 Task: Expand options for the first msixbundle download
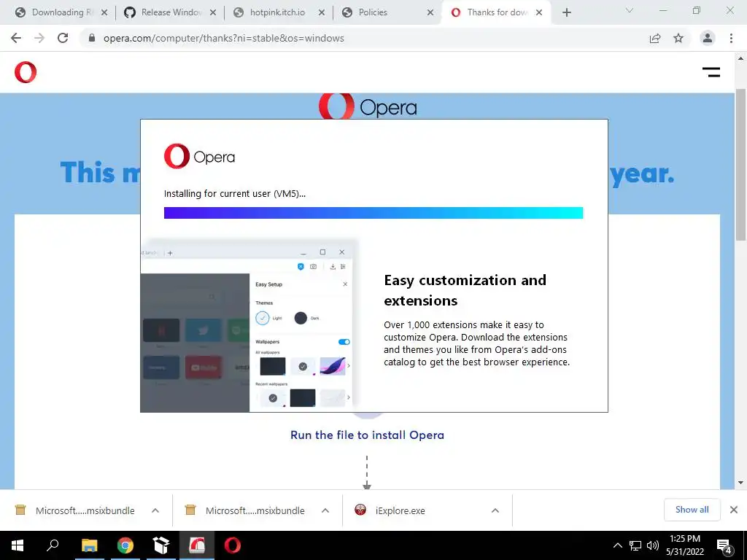(x=155, y=510)
